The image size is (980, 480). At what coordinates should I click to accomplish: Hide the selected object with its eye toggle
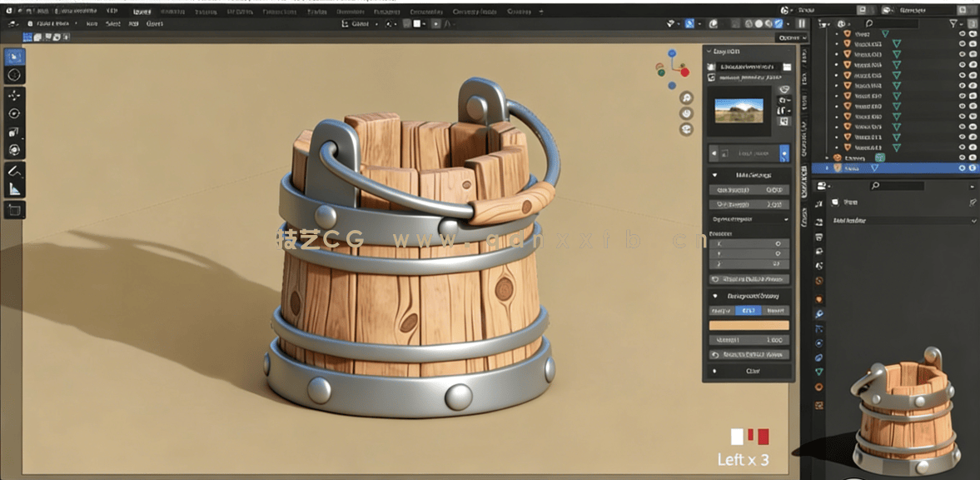click(962, 166)
